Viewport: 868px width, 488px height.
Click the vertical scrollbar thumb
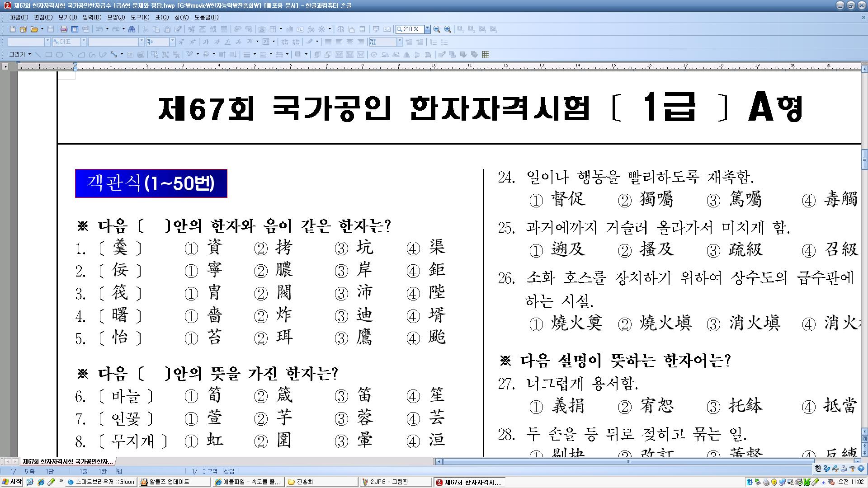coord(864,160)
